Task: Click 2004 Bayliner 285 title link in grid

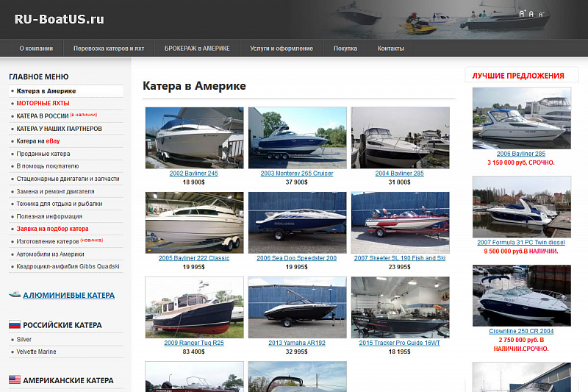Action: (x=399, y=174)
